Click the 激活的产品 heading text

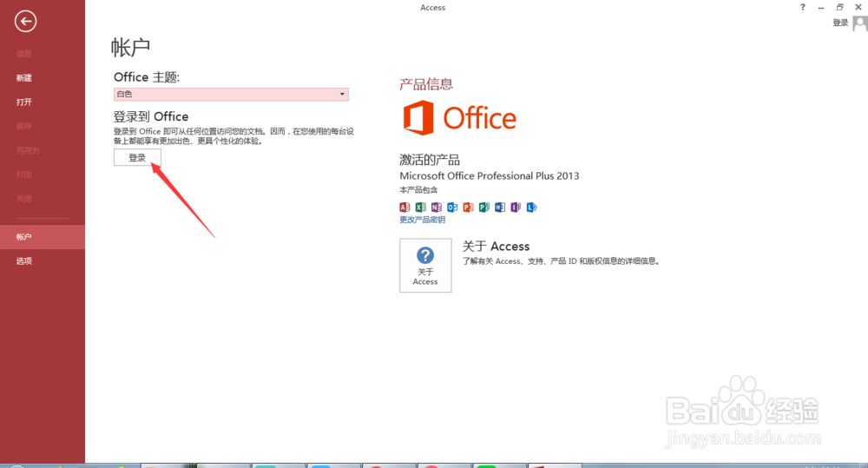(x=430, y=160)
